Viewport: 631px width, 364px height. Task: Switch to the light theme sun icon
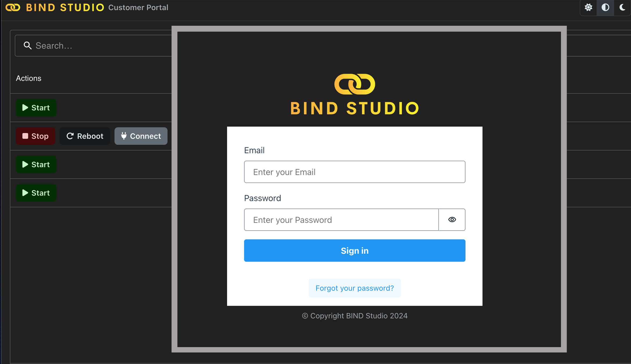click(588, 8)
